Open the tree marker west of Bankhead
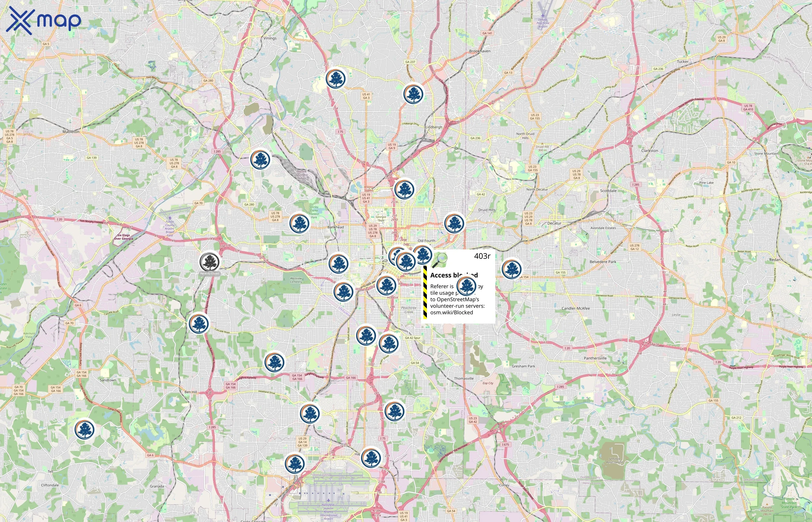This screenshot has width=812, height=522. [300, 223]
